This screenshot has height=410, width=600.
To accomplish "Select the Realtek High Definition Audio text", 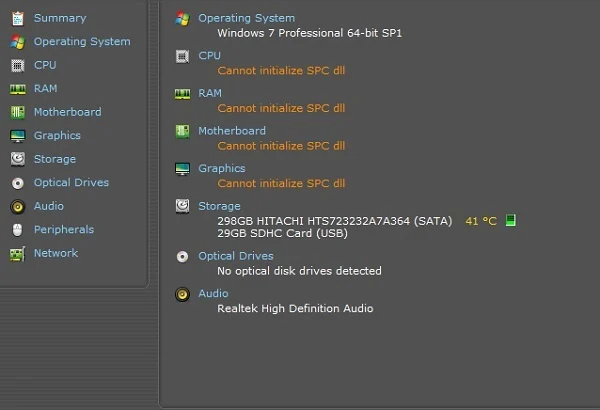I will coord(295,308).
